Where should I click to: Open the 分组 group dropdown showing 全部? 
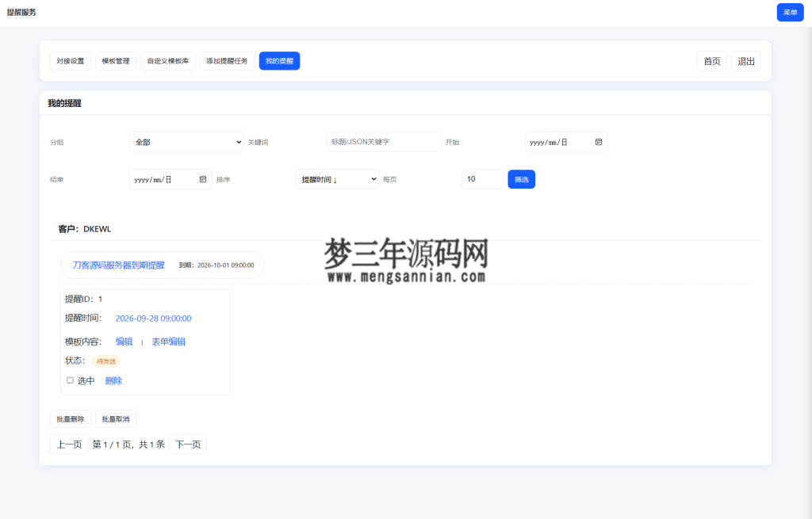(x=186, y=142)
